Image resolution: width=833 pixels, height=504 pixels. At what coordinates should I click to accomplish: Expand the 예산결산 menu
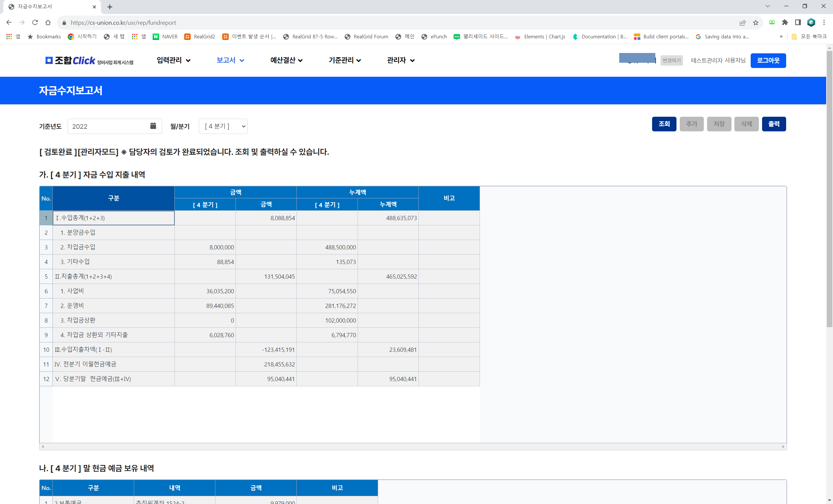tap(286, 60)
